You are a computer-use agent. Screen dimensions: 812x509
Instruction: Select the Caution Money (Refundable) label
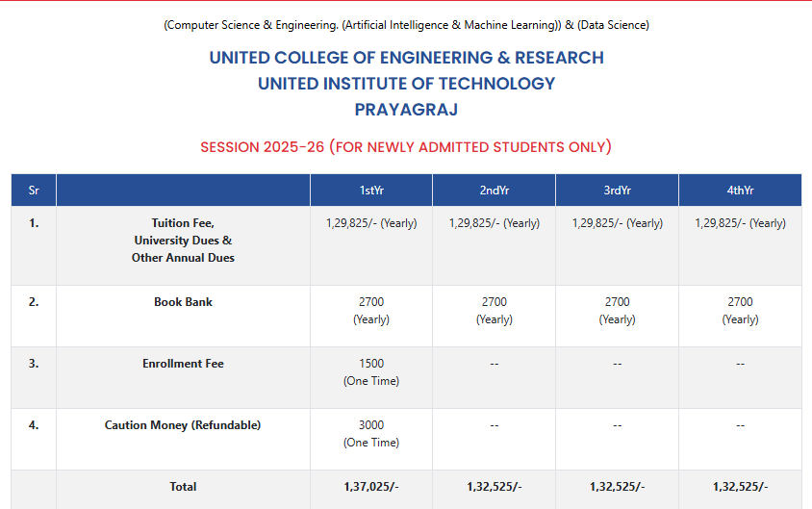pyautogui.click(x=183, y=425)
